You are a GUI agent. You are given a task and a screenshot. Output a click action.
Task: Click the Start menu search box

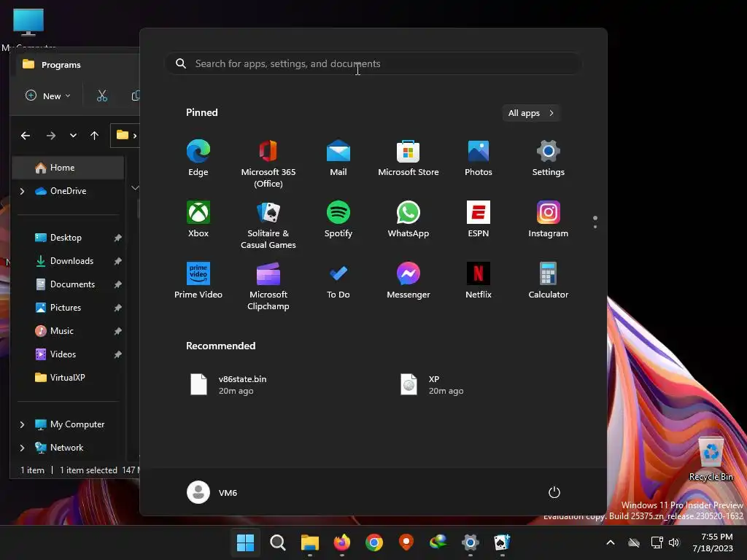tap(373, 64)
